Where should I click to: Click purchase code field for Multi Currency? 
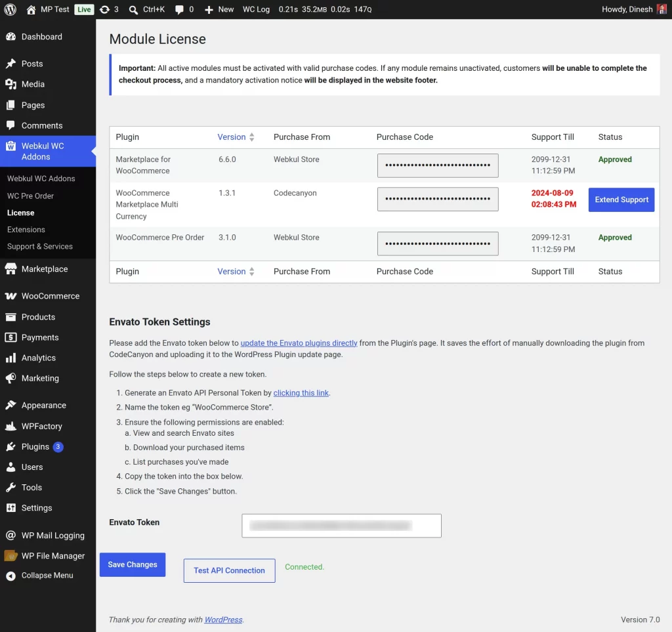(438, 200)
